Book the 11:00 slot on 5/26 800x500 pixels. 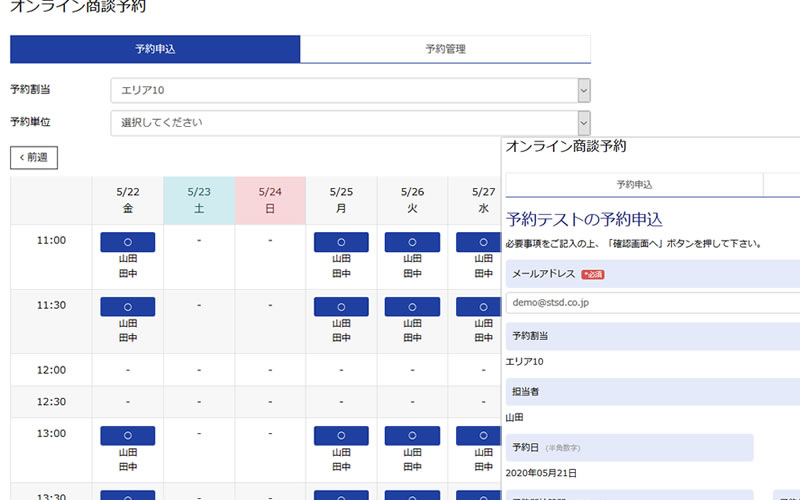point(412,242)
